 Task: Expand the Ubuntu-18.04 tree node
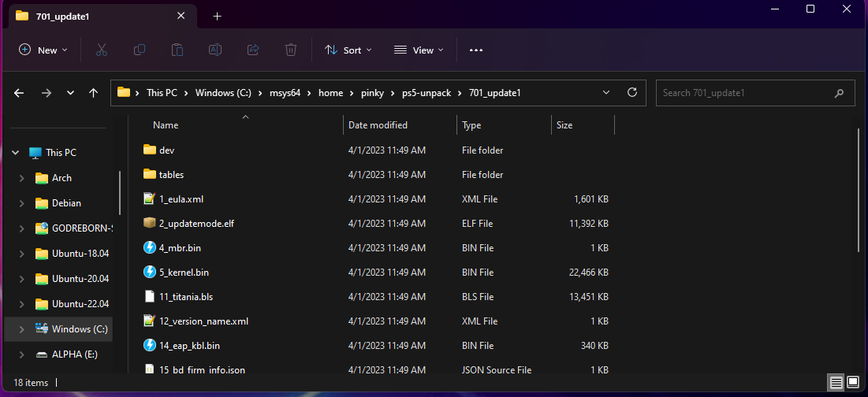tap(21, 254)
